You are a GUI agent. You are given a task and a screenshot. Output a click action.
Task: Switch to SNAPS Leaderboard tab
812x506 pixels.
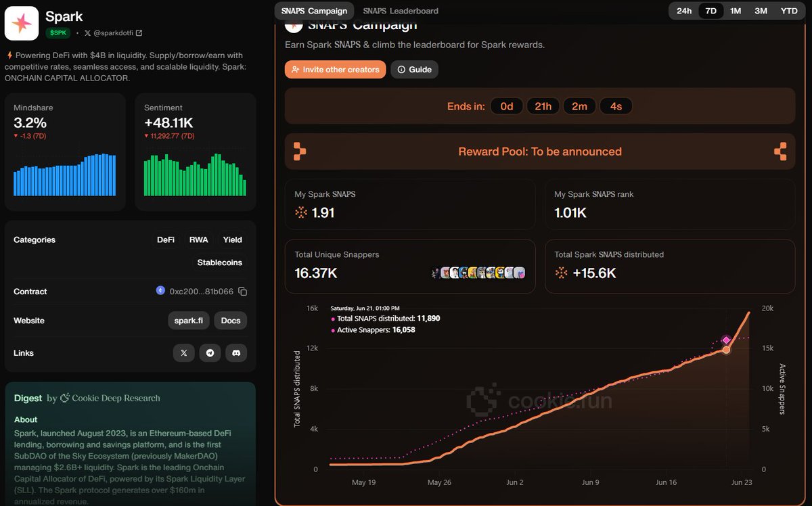[401, 11]
